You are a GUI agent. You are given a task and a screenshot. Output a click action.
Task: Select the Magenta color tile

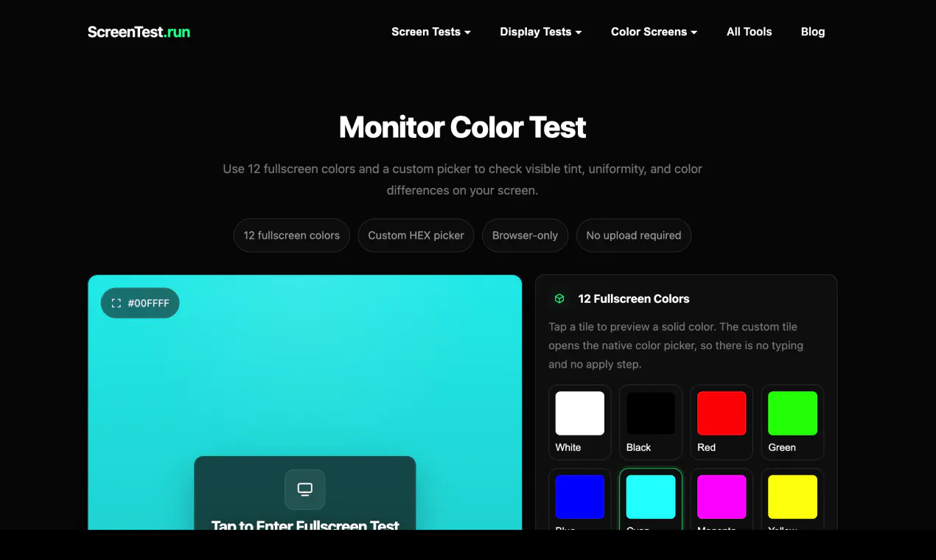click(722, 499)
